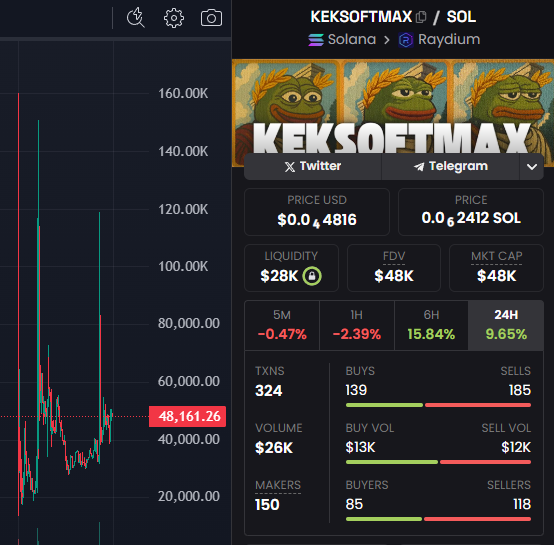Click the SELL VOL $12K value
This screenshot has width=554, height=545.
coord(516,448)
